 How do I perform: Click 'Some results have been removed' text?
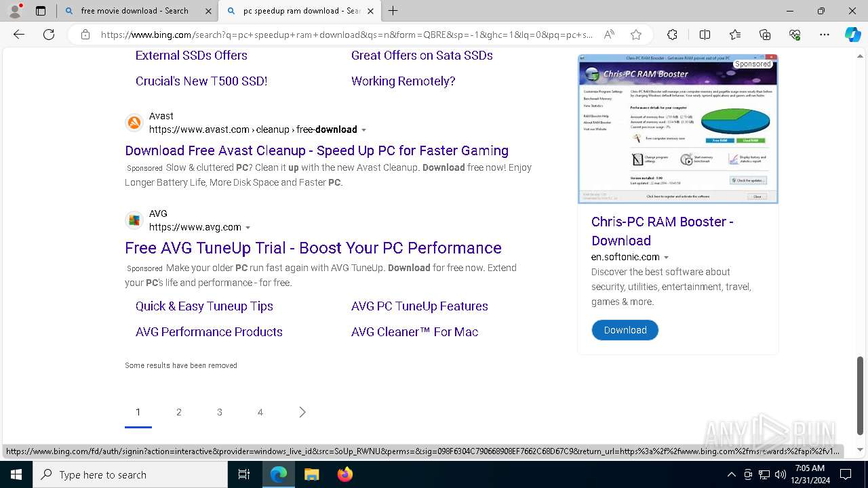(x=181, y=365)
